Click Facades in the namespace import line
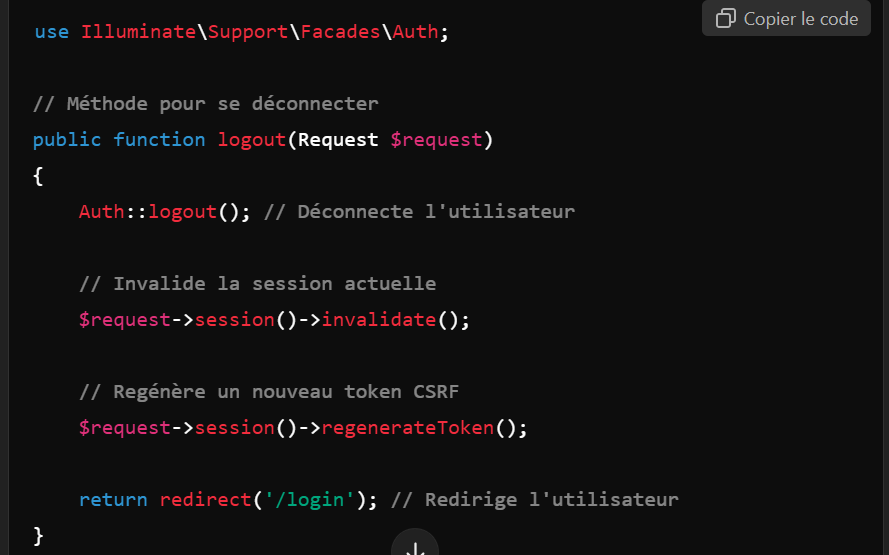This screenshot has height=555, width=889. click(340, 32)
